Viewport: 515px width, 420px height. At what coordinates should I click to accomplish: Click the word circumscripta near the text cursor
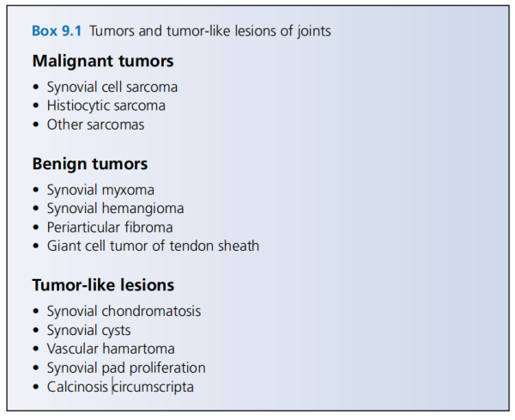pos(153,387)
